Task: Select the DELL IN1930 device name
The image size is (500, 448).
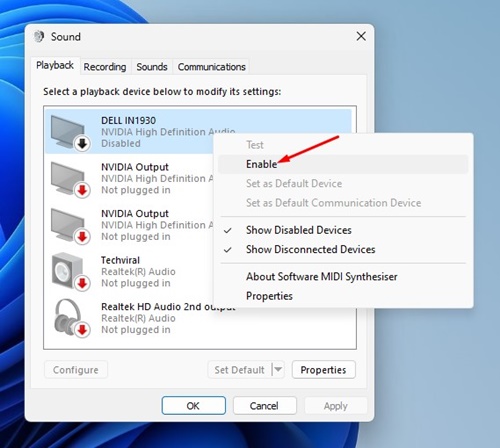Action: 129,120
